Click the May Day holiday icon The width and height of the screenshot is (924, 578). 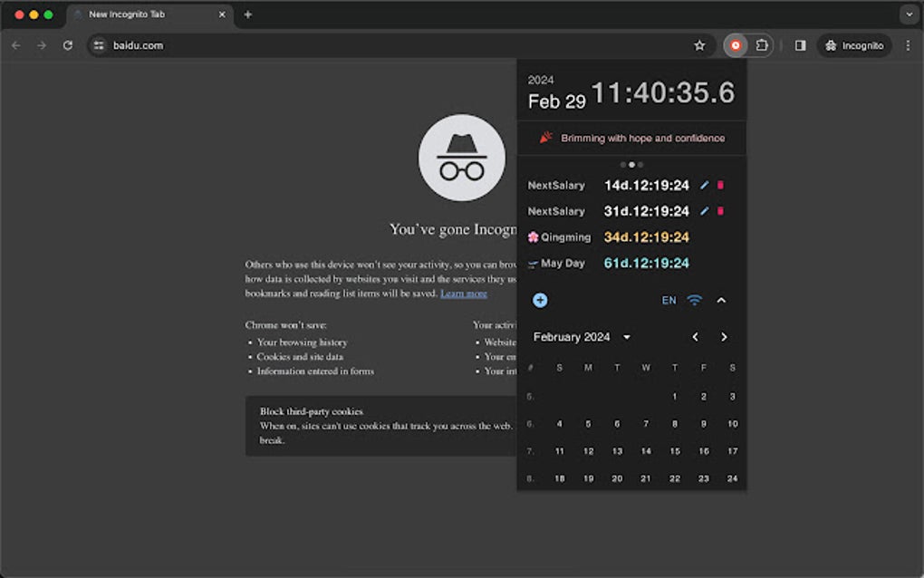click(534, 264)
